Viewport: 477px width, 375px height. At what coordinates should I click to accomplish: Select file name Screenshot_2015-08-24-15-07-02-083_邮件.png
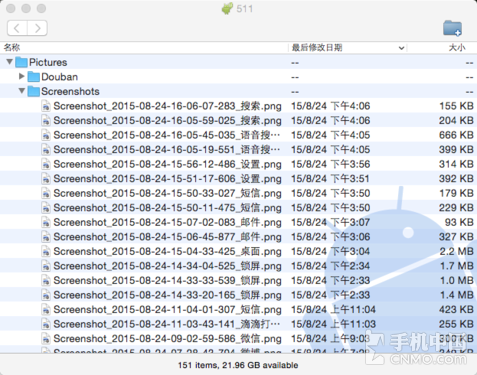[167, 222]
